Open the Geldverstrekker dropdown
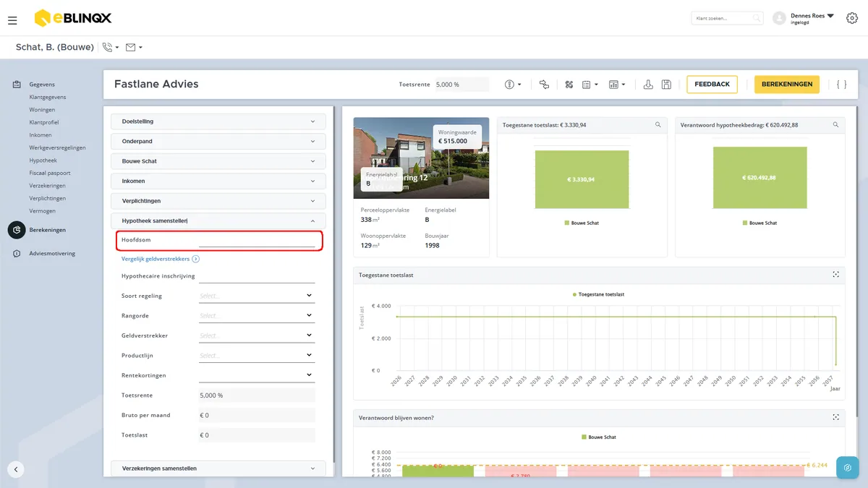This screenshot has height=488, width=868. (x=257, y=335)
